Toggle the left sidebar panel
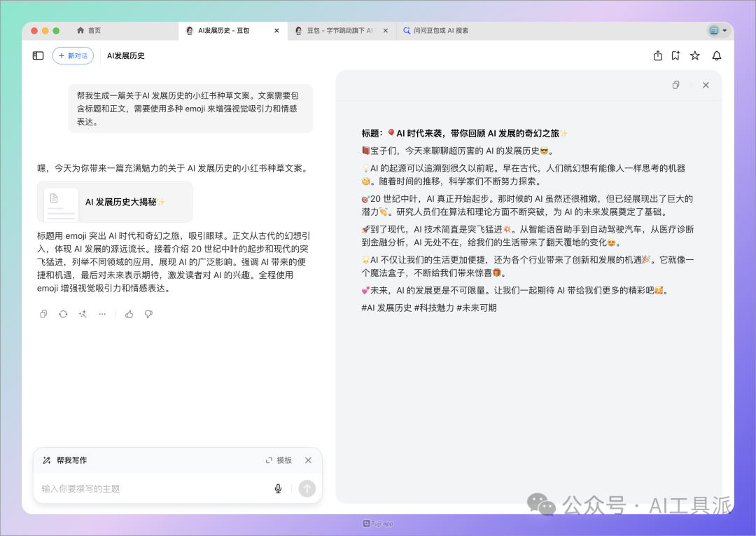 38,55
